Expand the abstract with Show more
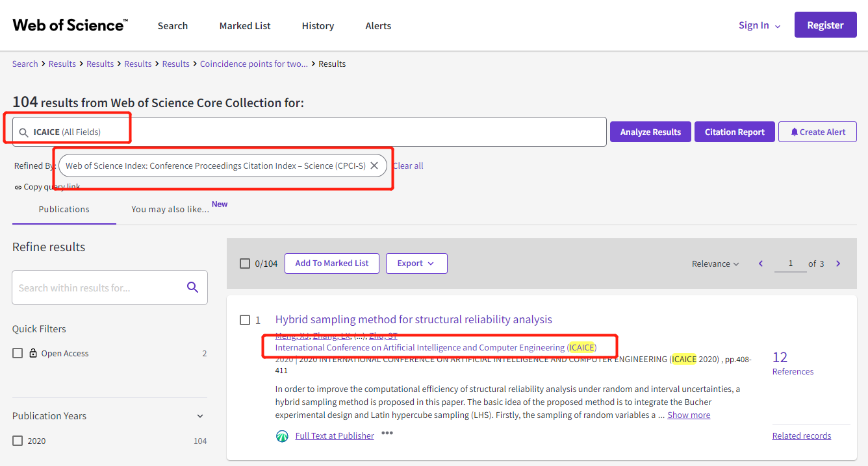The image size is (868, 466). (x=689, y=415)
